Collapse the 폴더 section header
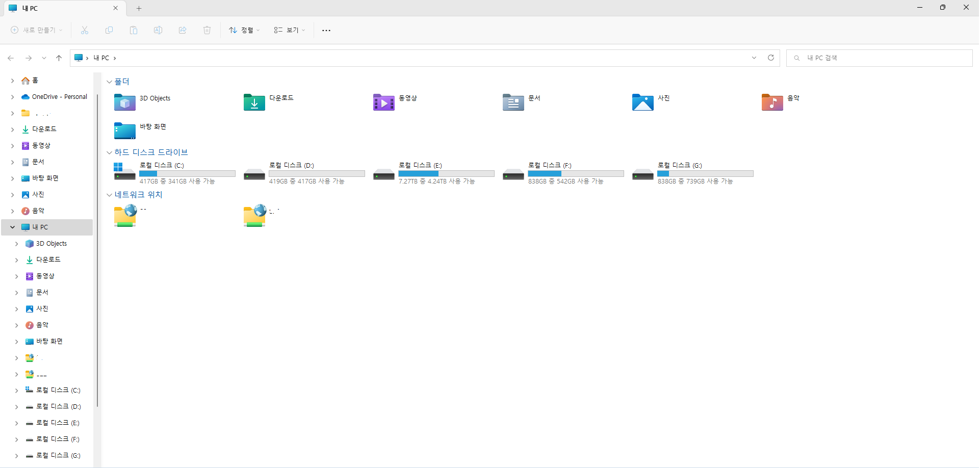Viewport: 980px width, 468px height. pyautogui.click(x=109, y=82)
